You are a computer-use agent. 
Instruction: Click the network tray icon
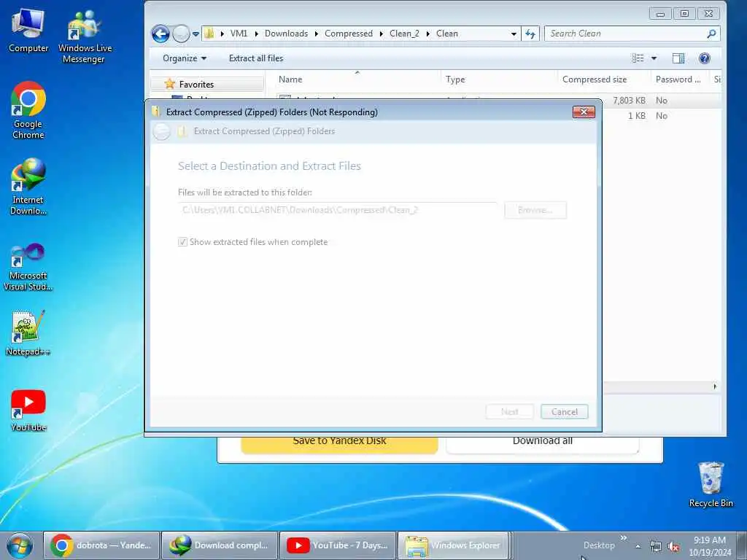click(x=656, y=547)
